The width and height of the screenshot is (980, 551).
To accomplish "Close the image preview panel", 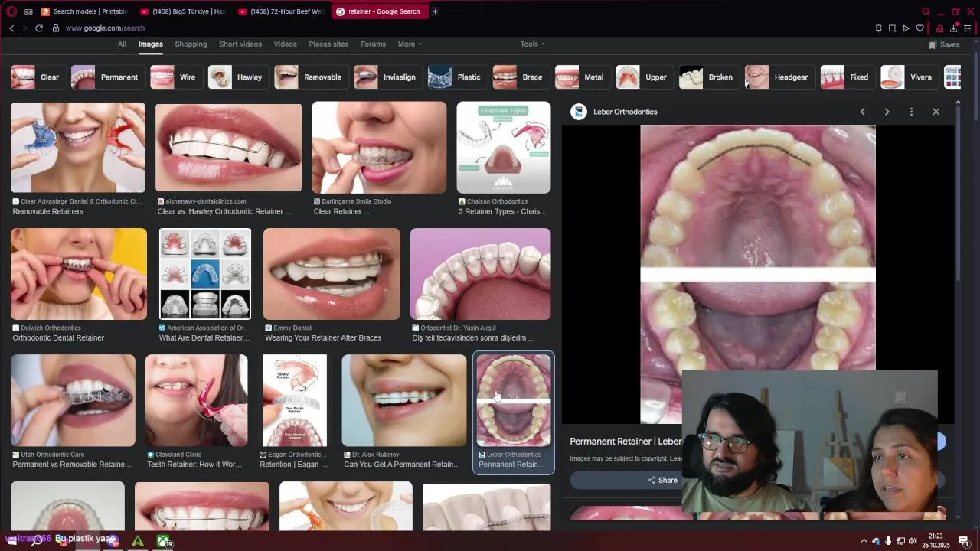I will click(x=936, y=112).
